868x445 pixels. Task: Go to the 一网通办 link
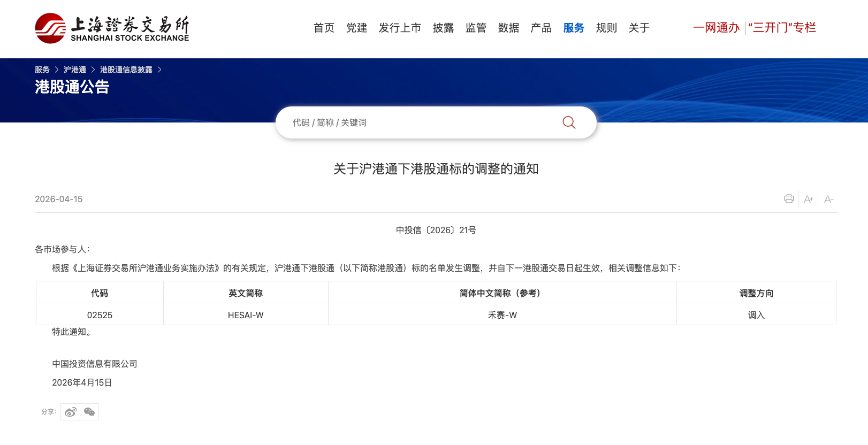(716, 28)
